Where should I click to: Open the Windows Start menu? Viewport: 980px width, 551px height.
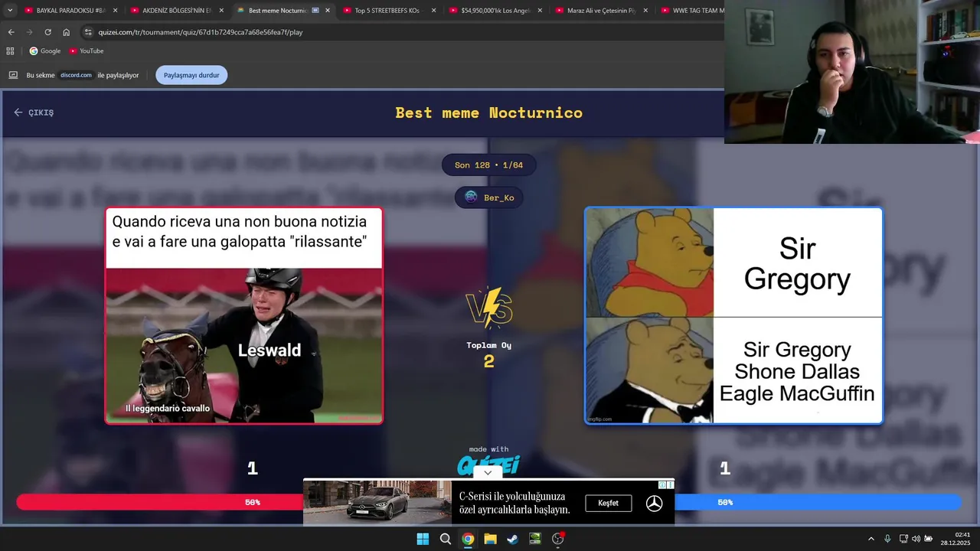point(423,539)
